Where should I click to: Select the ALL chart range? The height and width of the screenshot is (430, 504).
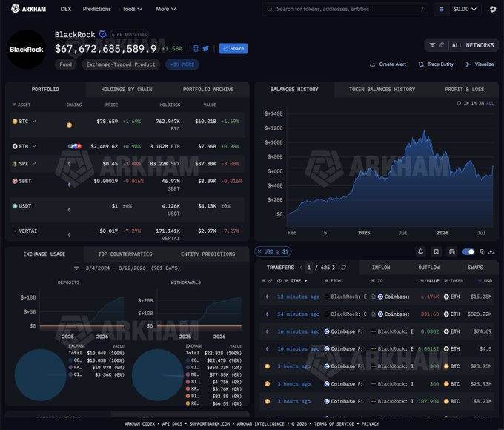[490, 103]
